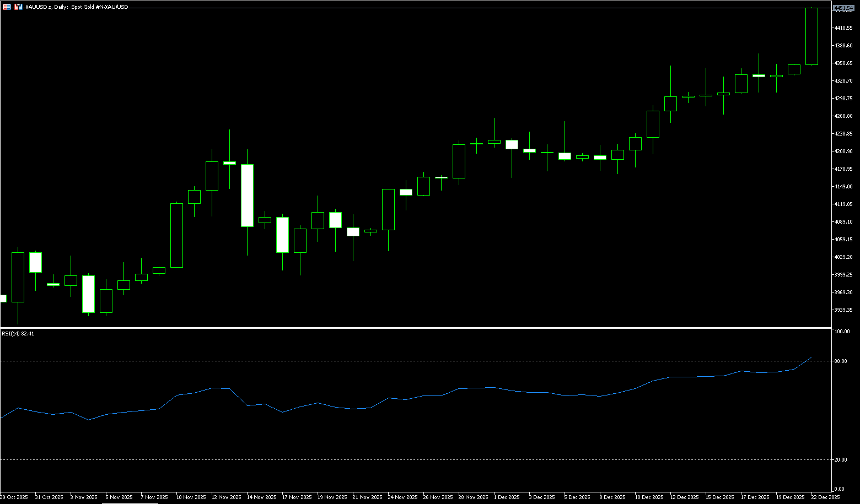Click the 0.00 mark on RSI scale
This screenshot has height=504, width=860.
840,489
